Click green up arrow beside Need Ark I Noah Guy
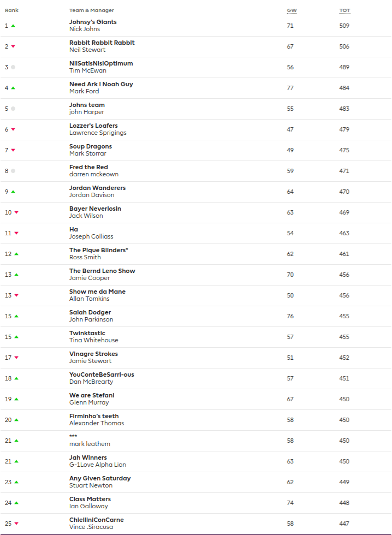Image resolution: width=392 pixels, height=535 pixels. tap(13, 88)
